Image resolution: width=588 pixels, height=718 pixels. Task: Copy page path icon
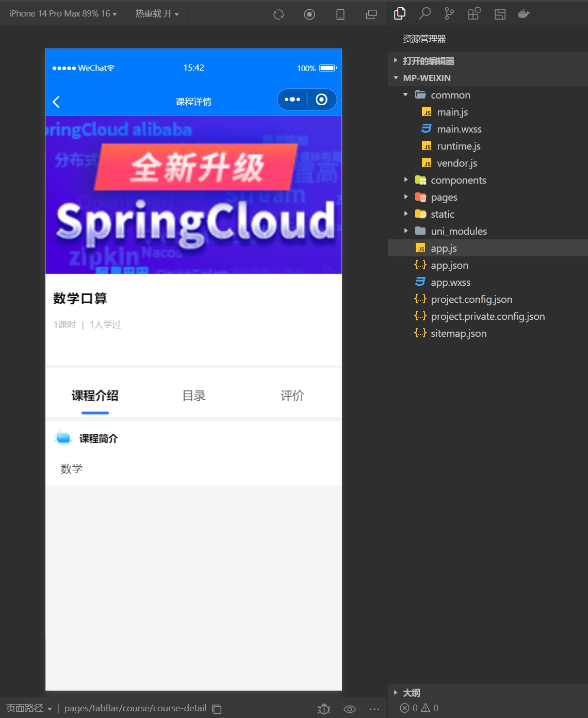click(x=217, y=709)
